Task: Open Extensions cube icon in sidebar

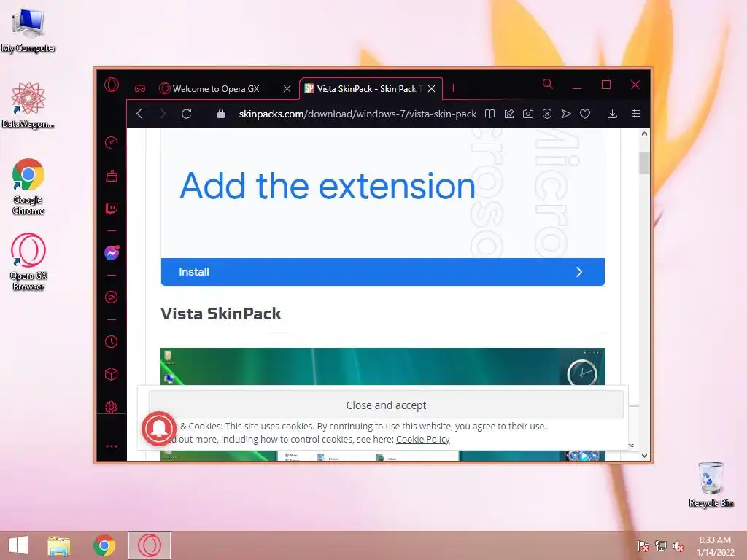Action: click(x=112, y=374)
